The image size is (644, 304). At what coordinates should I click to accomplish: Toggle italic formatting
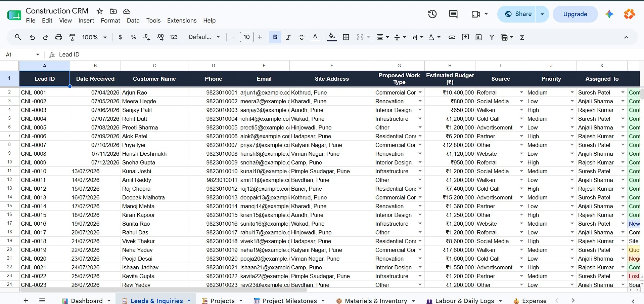[x=288, y=37]
